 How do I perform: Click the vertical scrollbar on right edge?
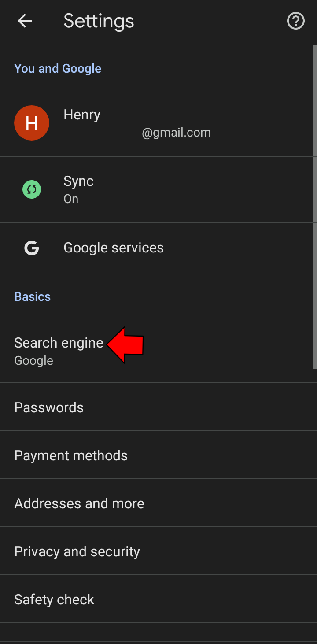point(314,207)
